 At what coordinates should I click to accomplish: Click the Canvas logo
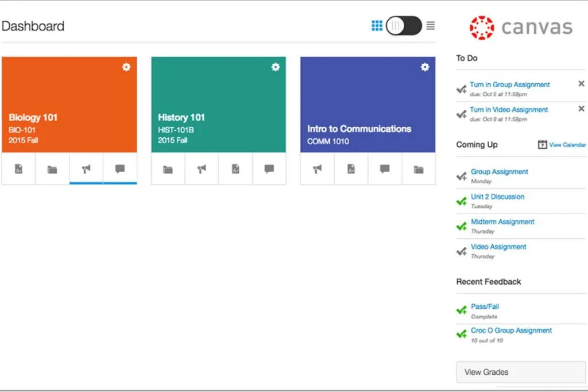pos(521,28)
